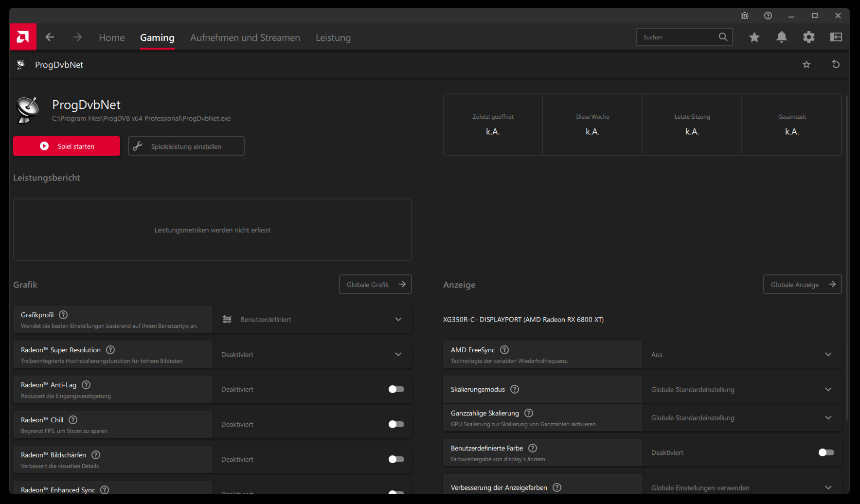The height and width of the screenshot is (504, 860).
Task: Expand Radeon Super Resolution dropdown
Action: point(312,354)
